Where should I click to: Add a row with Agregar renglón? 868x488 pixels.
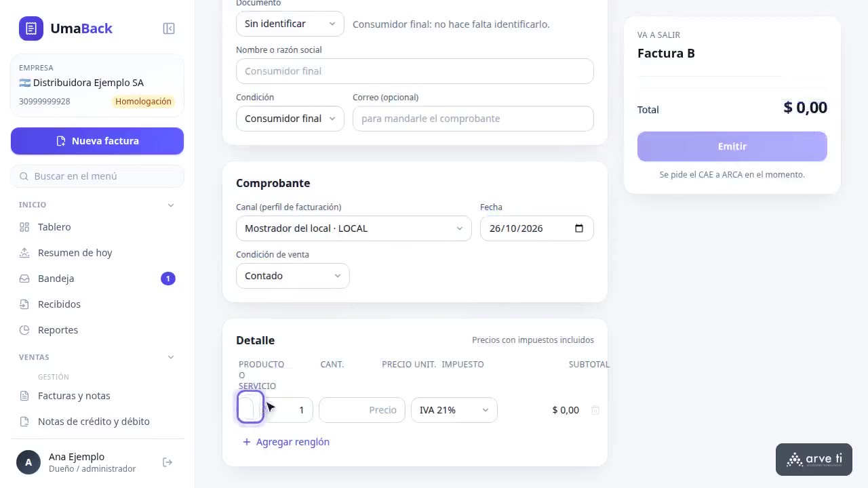pos(286,442)
